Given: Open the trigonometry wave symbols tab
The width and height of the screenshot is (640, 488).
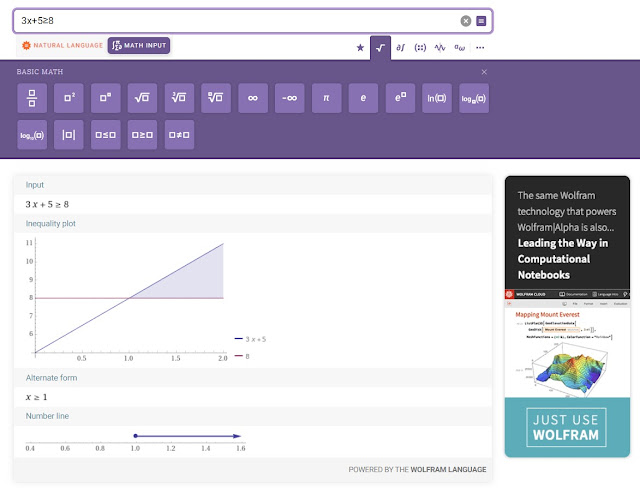Looking at the screenshot, I should tap(440, 48).
